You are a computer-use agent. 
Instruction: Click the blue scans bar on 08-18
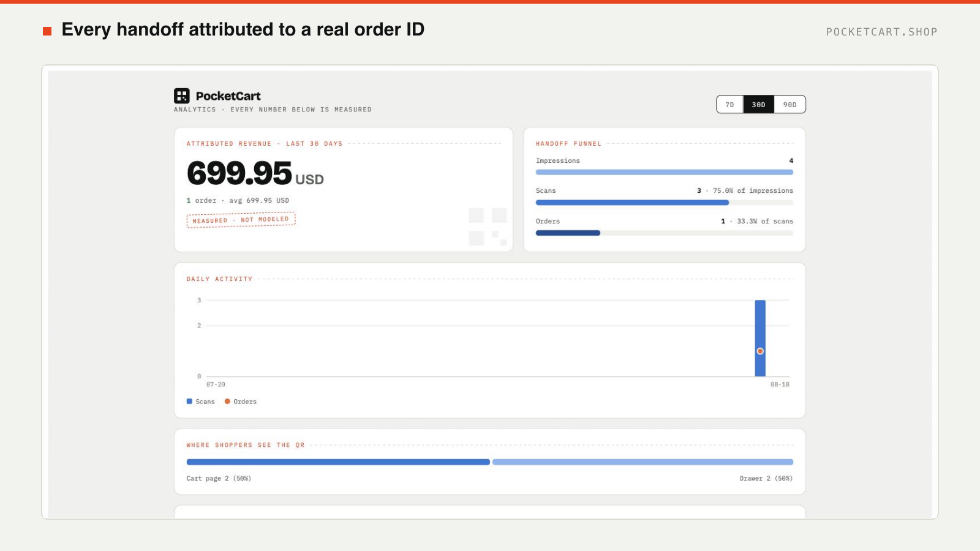pos(760,338)
